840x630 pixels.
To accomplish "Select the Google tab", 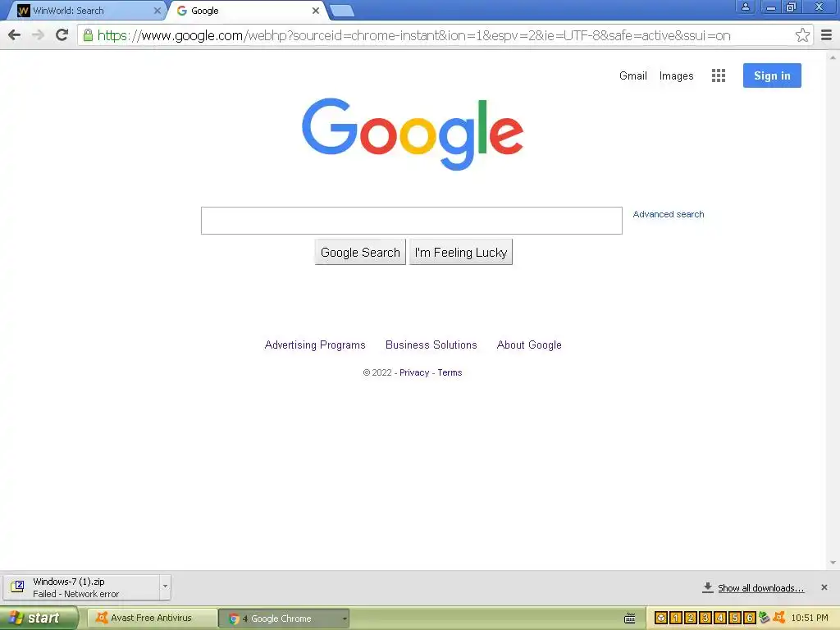I will click(x=248, y=11).
